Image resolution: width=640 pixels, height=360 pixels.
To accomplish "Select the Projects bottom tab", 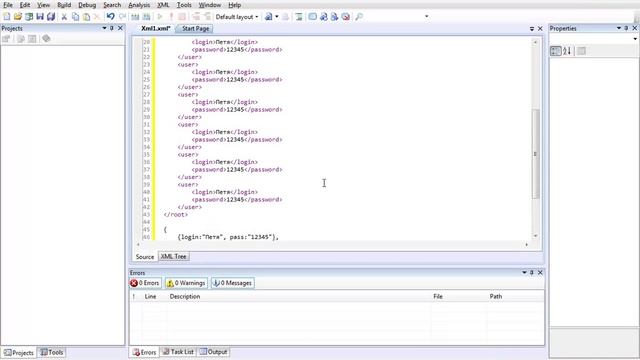I will tap(19, 353).
